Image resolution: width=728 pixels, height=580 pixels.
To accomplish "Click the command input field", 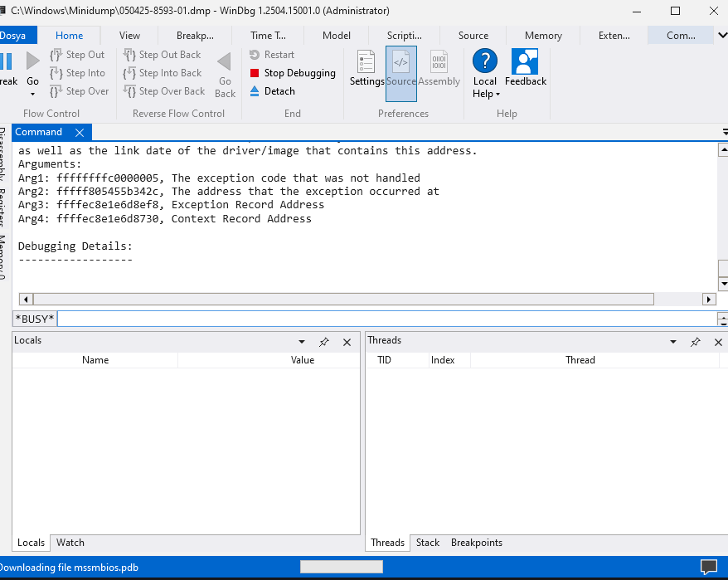I will pyautogui.click(x=386, y=319).
